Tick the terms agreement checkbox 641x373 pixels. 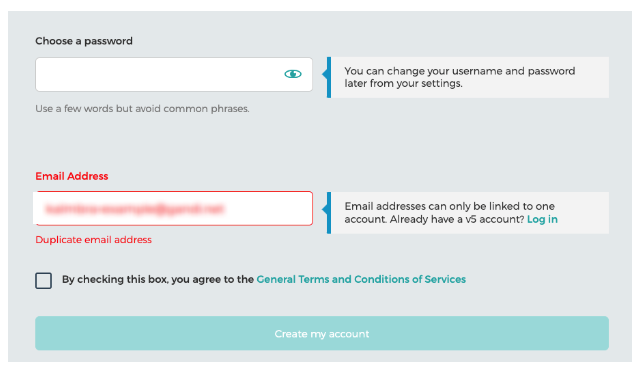click(x=43, y=281)
